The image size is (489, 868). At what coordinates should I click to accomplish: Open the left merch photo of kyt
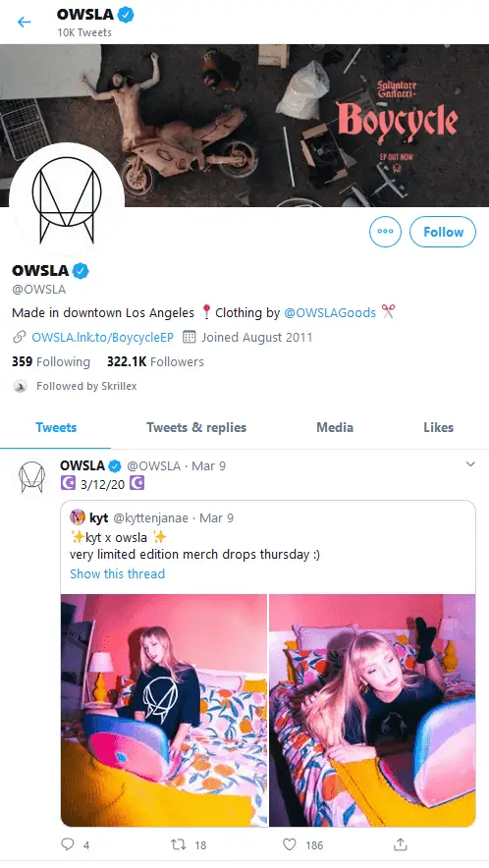click(164, 710)
